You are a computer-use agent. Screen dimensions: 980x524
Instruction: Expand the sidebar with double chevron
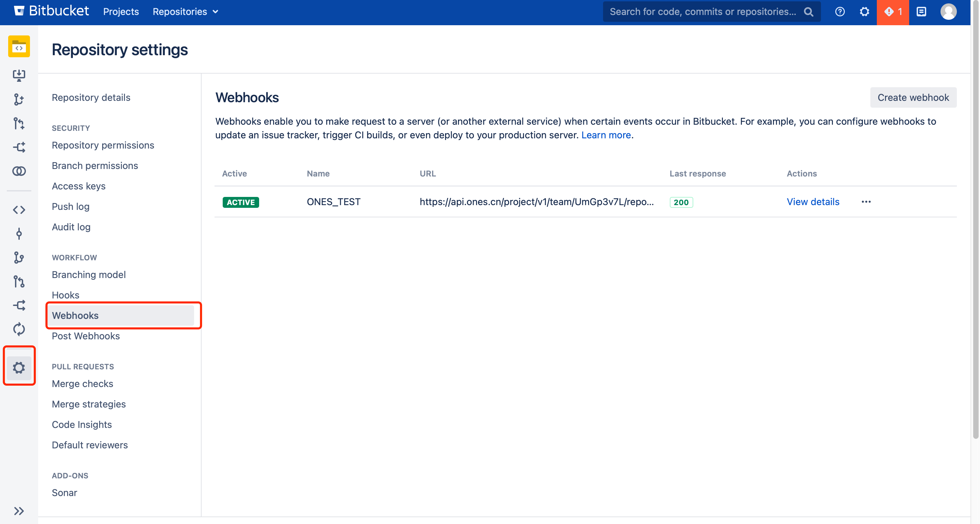[19, 511]
